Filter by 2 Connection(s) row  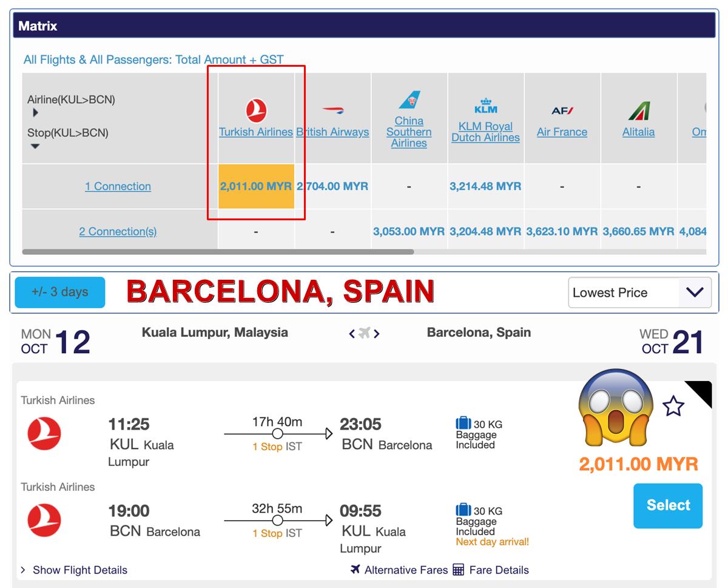[118, 231]
